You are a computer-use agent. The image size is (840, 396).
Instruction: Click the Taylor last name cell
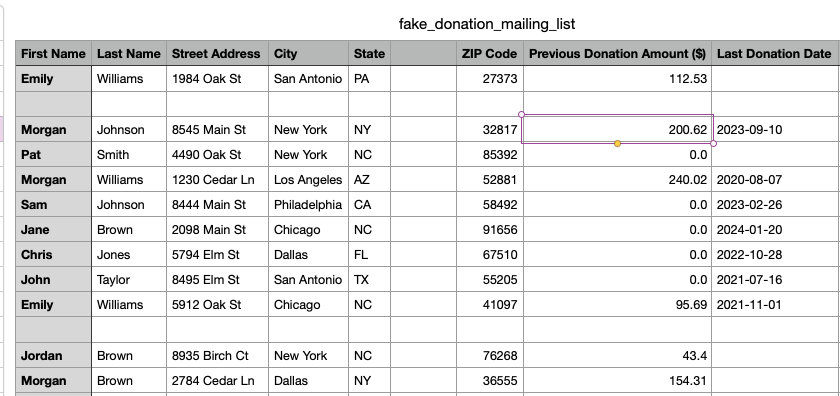(129, 280)
